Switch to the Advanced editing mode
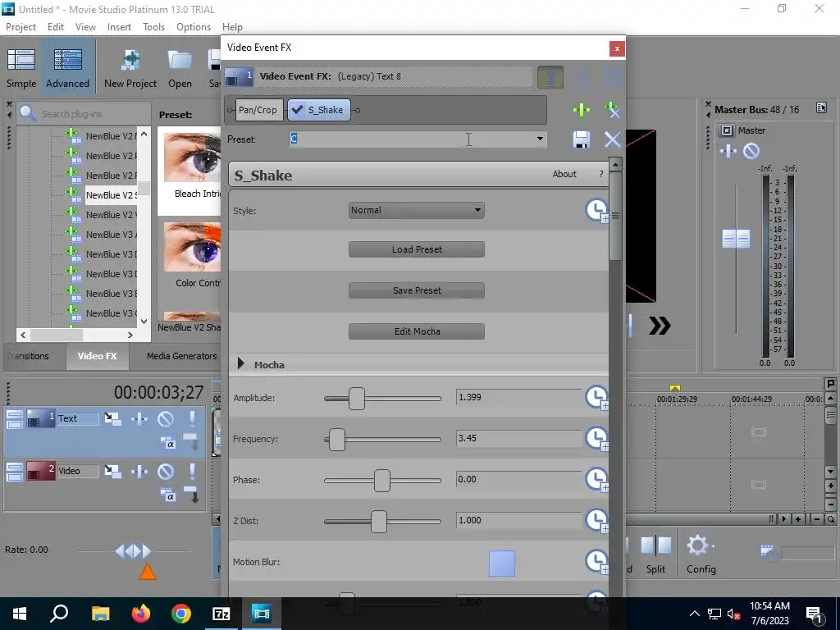 [67, 68]
